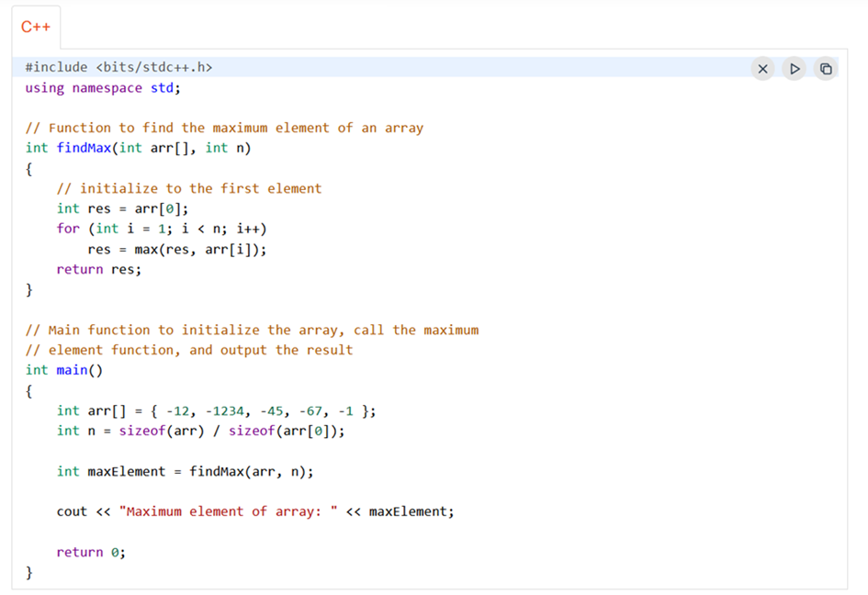Click the 'int findMax(int arr[], int n)' signature

138,148
